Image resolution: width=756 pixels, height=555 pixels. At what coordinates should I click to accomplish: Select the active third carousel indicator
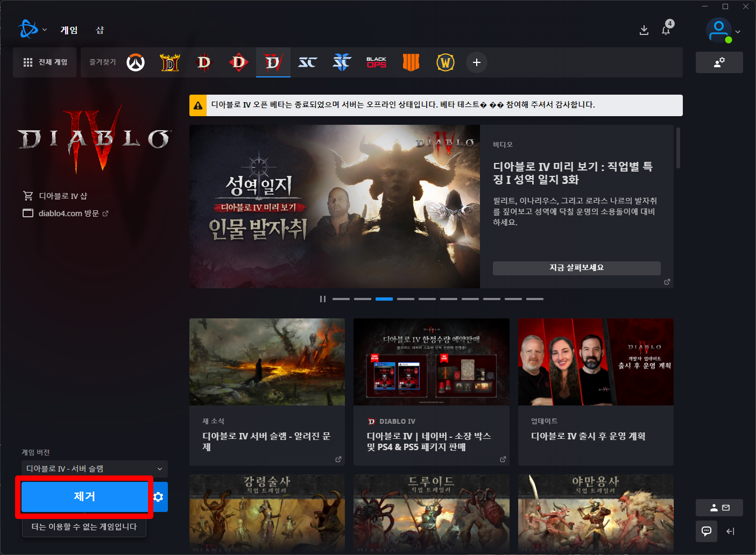[384, 299]
